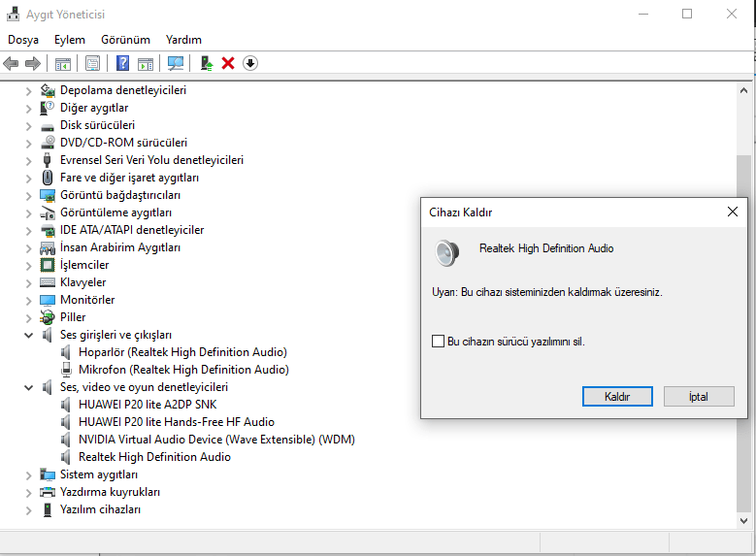Screen dimensions: 756x556
Task: Click the vertical scrollbar thumb
Action: click(743, 333)
